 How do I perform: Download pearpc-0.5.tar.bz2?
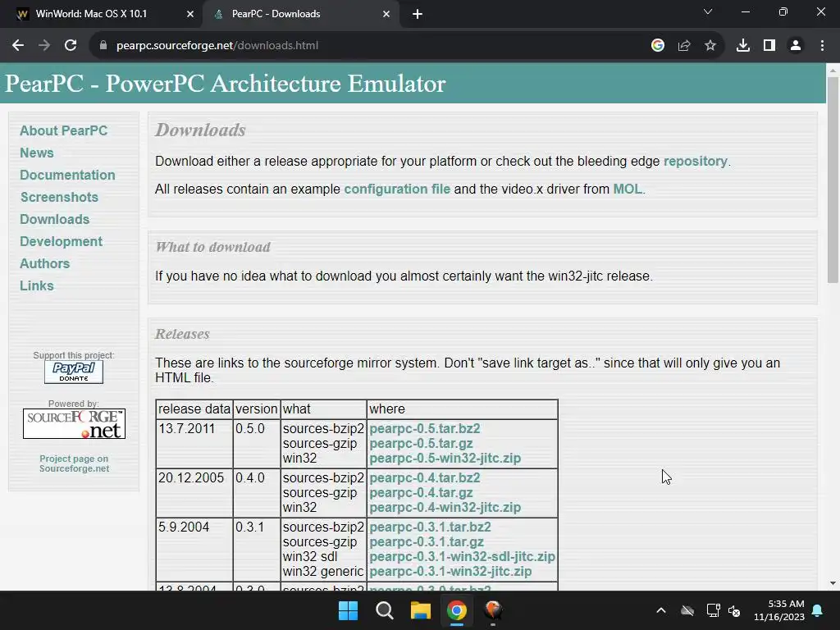(x=425, y=428)
